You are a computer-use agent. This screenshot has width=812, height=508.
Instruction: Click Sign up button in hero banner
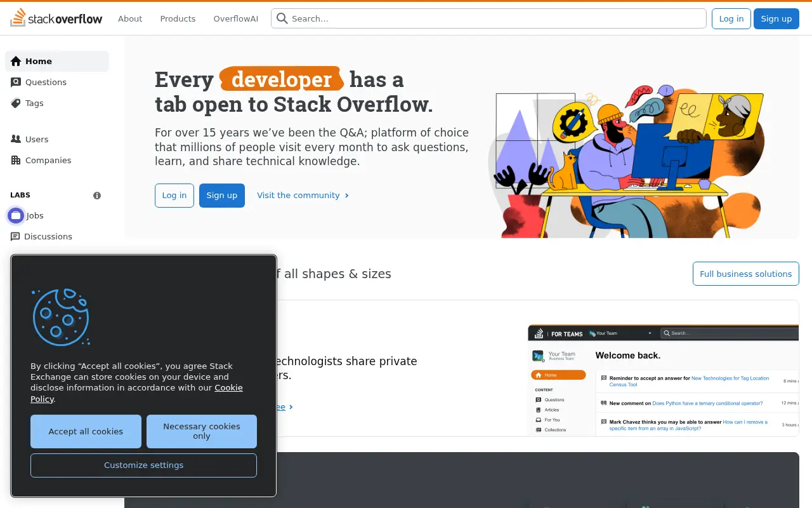tap(222, 196)
